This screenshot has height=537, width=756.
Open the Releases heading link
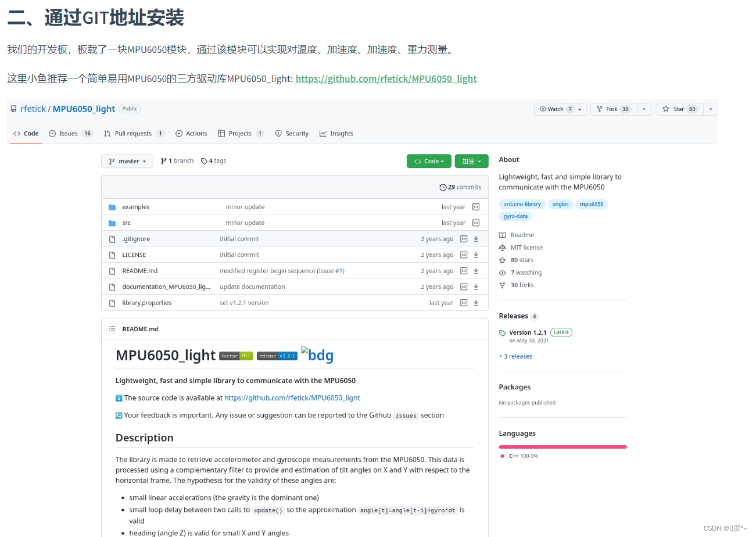[x=513, y=316]
